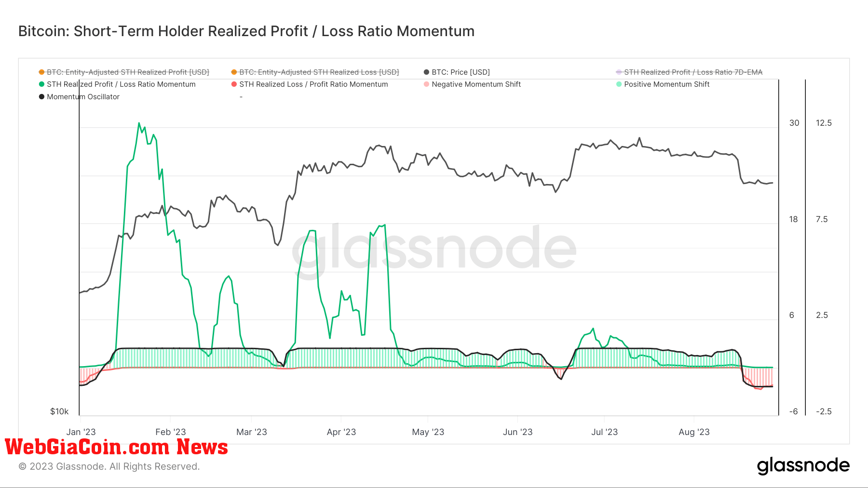Click dark gray dot beside BTC: Price
The image size is (868, 488).
(x=426, y=72)
